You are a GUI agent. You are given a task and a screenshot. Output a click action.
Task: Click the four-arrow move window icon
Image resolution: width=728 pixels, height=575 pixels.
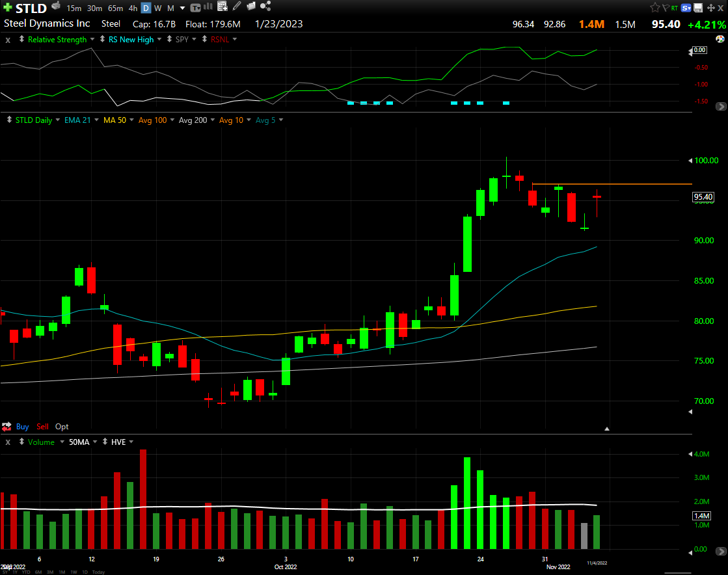(710, 8)
